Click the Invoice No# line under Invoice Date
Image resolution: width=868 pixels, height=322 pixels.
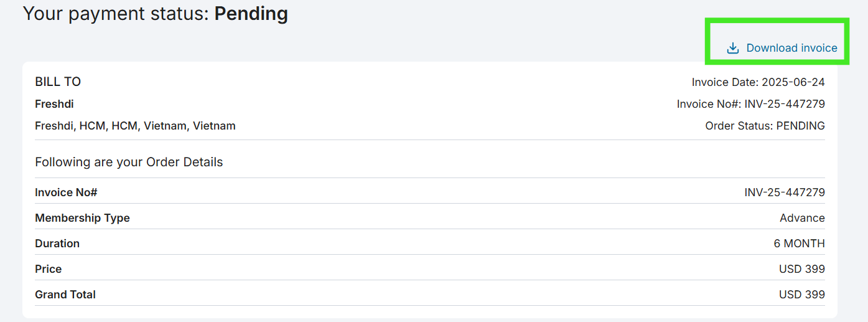pyautogui.click(x=750, y=104)
